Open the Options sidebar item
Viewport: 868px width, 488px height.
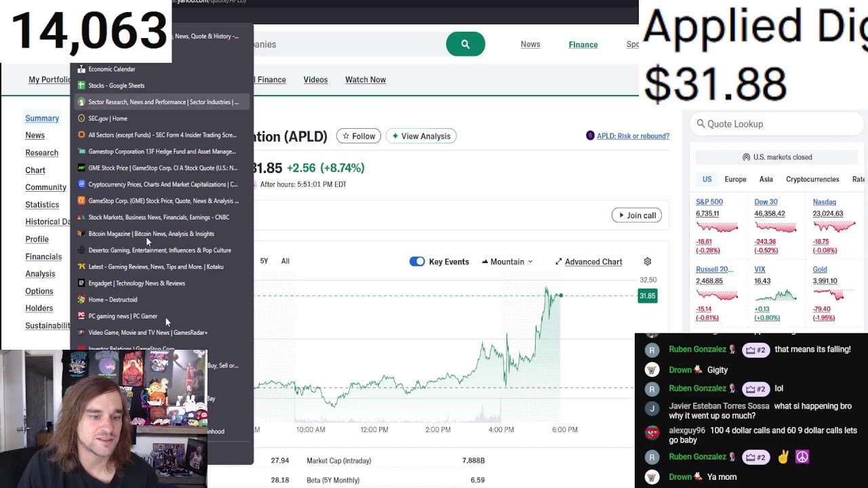click(39, 291)
